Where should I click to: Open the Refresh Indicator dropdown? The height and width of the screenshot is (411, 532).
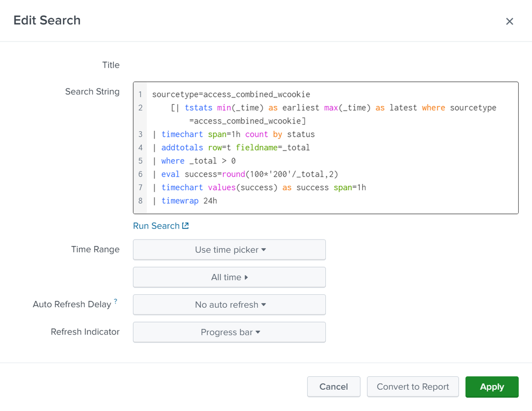pos(229,332)
